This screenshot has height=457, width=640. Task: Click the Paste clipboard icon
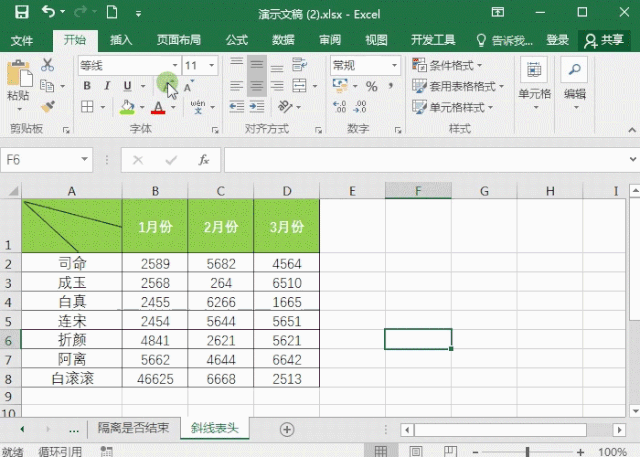19,73
